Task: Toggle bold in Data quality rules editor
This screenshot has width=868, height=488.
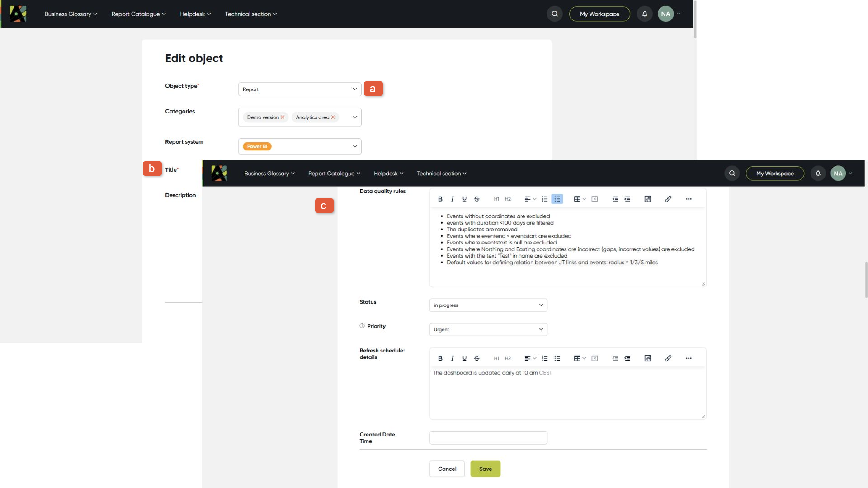Action: click(440, 199)
